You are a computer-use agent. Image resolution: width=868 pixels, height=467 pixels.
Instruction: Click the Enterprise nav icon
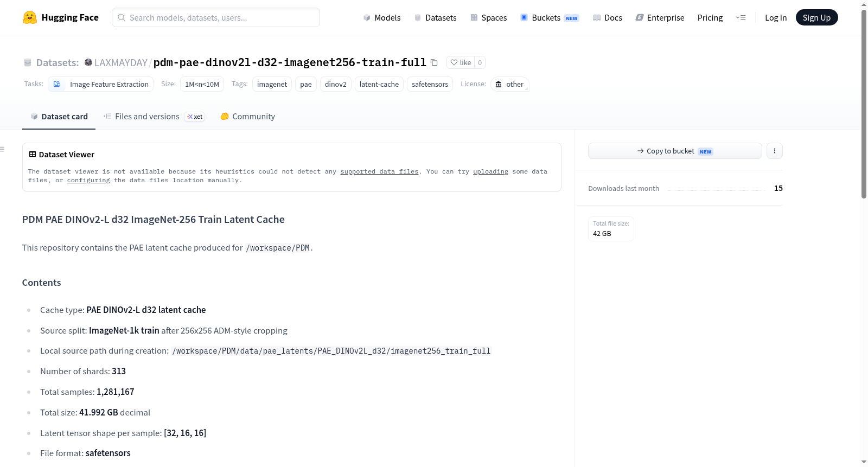pos(640,17)
